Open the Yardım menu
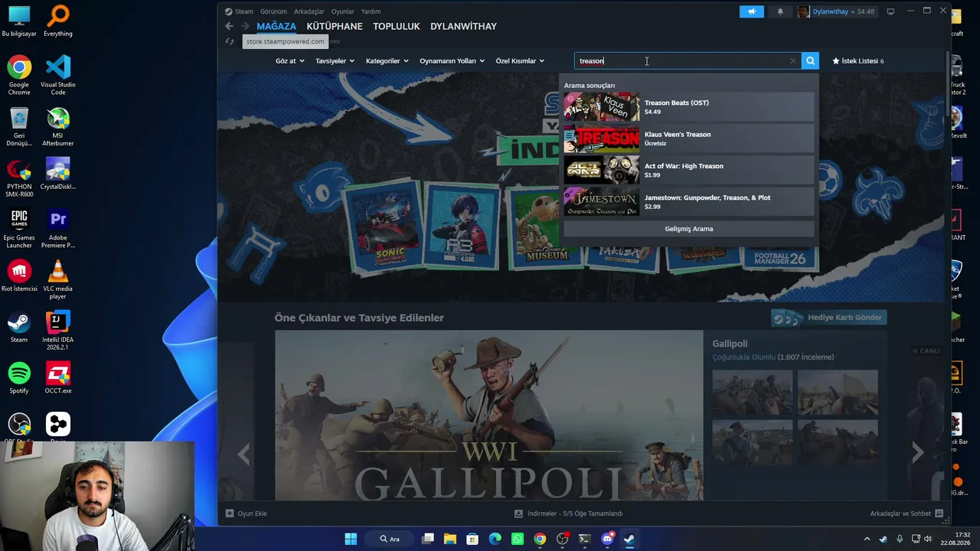980x551 pixels. [371, 11]
